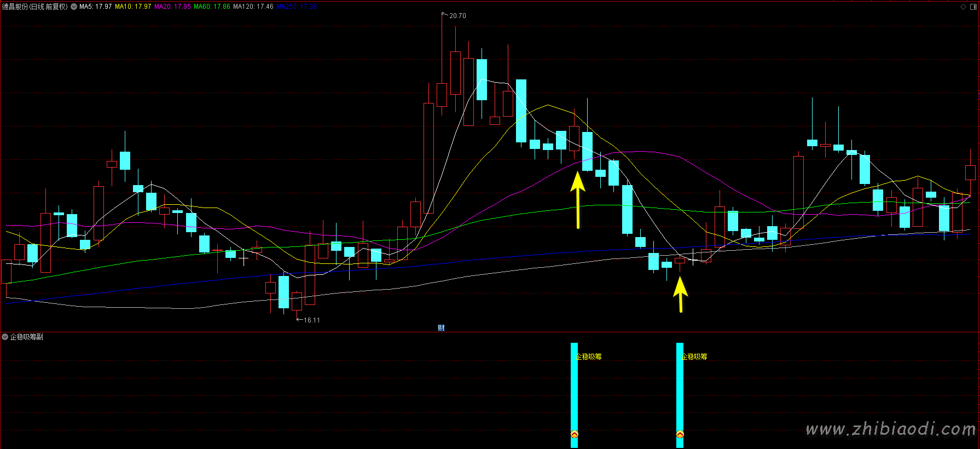Click the 财 financial marker icon
Screen dimensions: 980x449
441,327
